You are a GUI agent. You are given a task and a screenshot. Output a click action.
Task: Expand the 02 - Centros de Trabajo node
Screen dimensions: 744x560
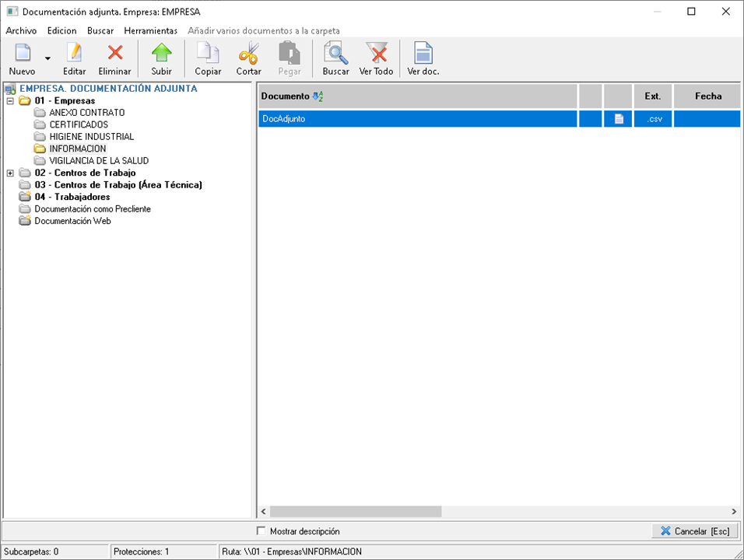point(10,173)
